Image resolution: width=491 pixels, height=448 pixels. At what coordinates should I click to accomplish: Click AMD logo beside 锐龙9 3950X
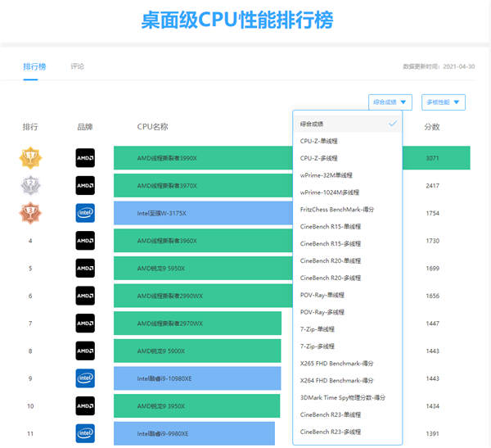[x=85, y=406]
